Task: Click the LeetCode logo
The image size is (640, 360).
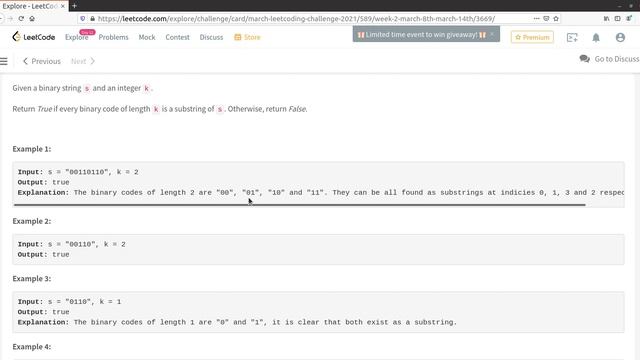Action: [33, 37]
